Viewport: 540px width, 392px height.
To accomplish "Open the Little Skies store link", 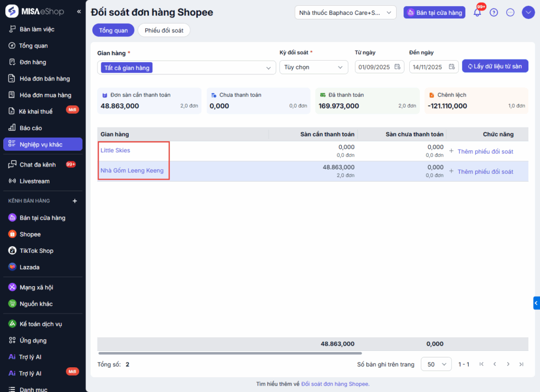I will tap(115, 150).
